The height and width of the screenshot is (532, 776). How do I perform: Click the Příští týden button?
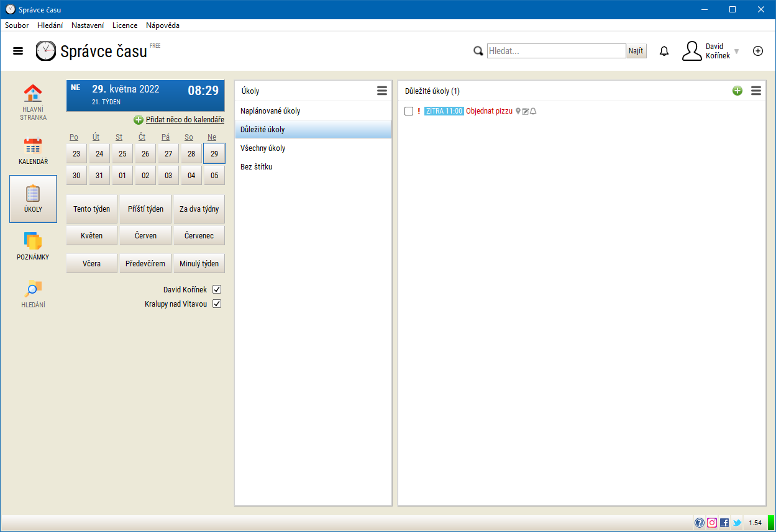click(145, 209)
